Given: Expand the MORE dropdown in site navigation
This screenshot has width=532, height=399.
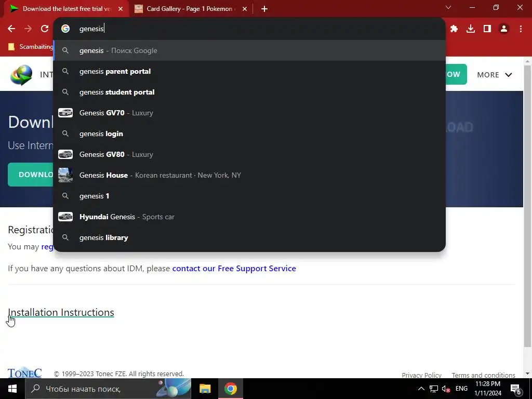Looking at the screenshot, I should (x=495, y=75).
